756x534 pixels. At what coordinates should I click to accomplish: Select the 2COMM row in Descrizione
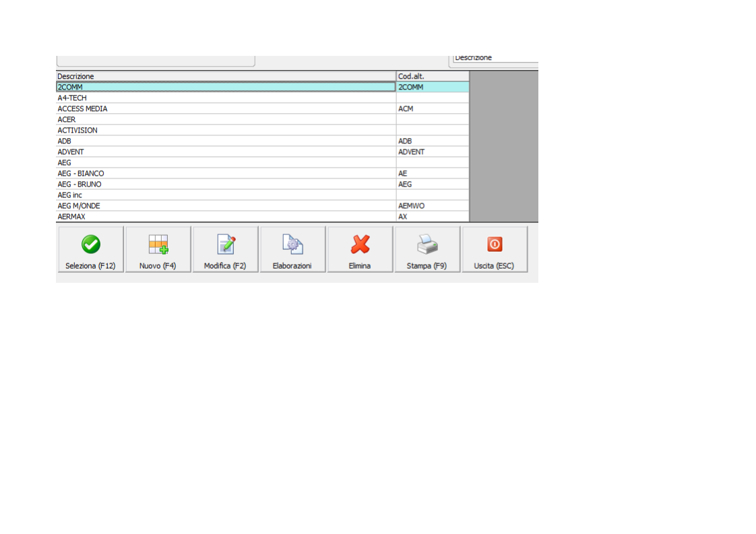click(x=226, y=87)
